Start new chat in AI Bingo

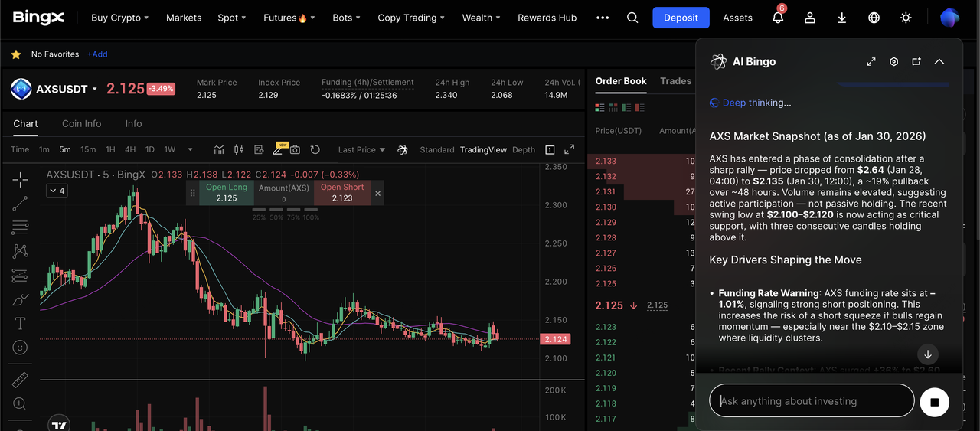click(916, 62)
